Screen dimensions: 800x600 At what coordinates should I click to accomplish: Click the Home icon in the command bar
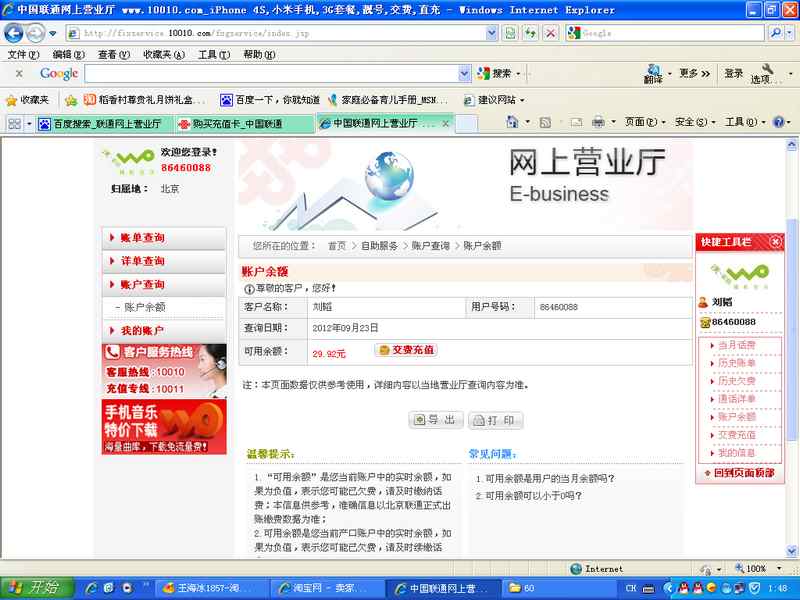click(x=512, y=122)
